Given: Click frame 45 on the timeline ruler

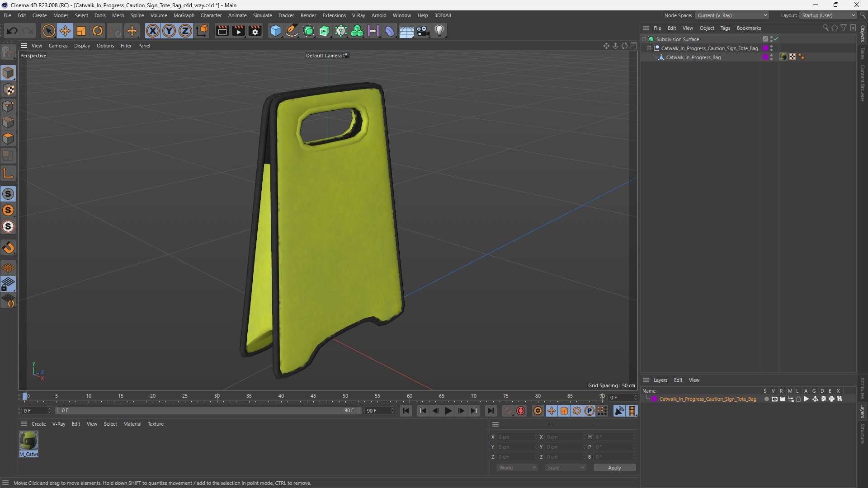Looking at the screenshot, I should [x=313, y=396].
